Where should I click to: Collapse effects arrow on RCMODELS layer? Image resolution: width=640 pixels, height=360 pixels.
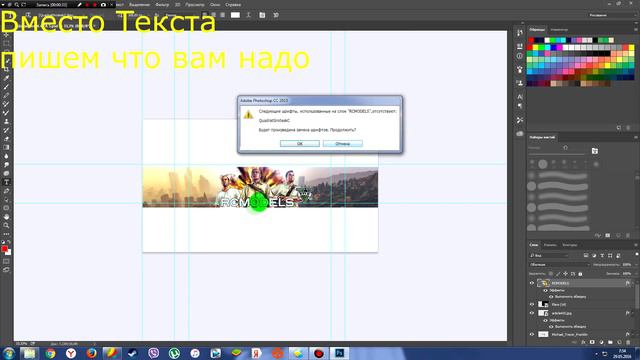633,283
